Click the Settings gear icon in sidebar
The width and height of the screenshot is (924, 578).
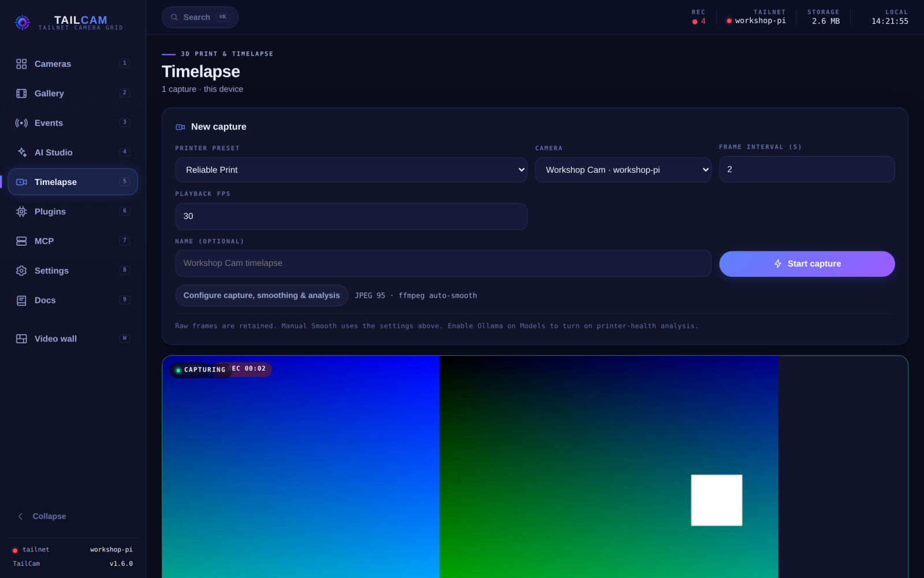point(21,271)
